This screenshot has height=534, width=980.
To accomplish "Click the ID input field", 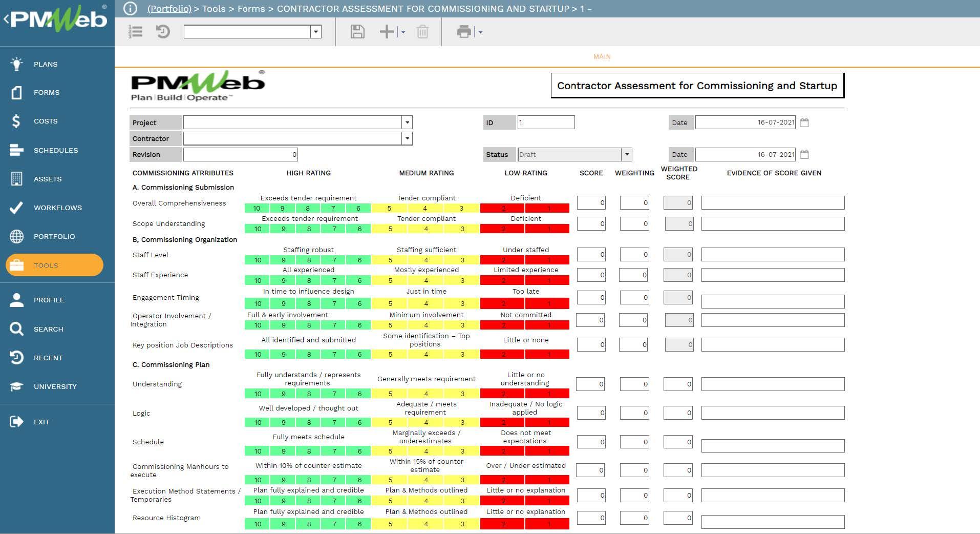I will click(x=546, y=122).
